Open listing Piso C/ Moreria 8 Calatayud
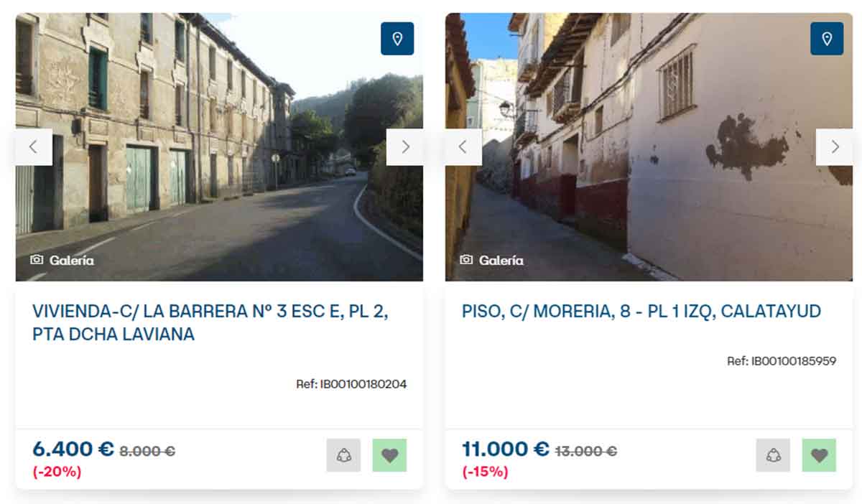This screenshot has width=862, height=504. click(641, 312)
